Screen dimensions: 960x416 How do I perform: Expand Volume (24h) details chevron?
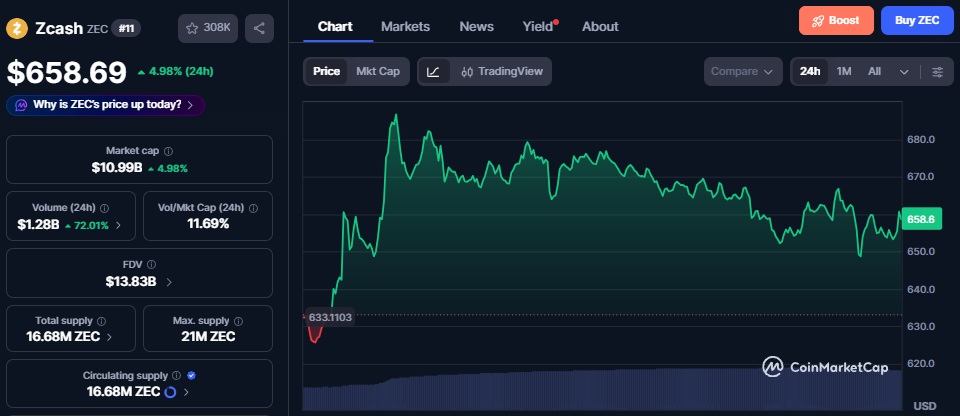point(118,225)
